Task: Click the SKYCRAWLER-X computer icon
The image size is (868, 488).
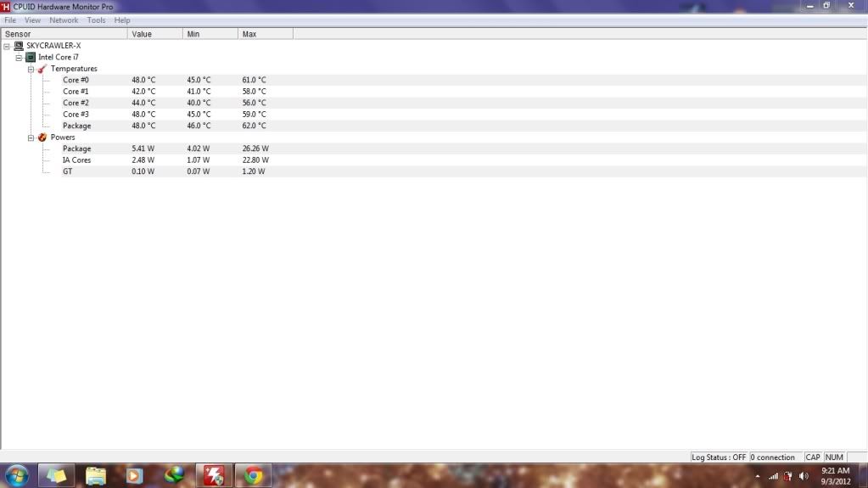Action: 19,46
